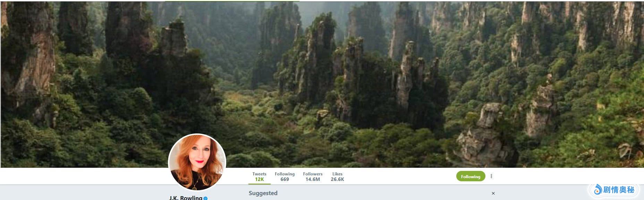Click the 剧情奥秘 watermark text
The height and width of the screenshot is (200, 644).
619,190
